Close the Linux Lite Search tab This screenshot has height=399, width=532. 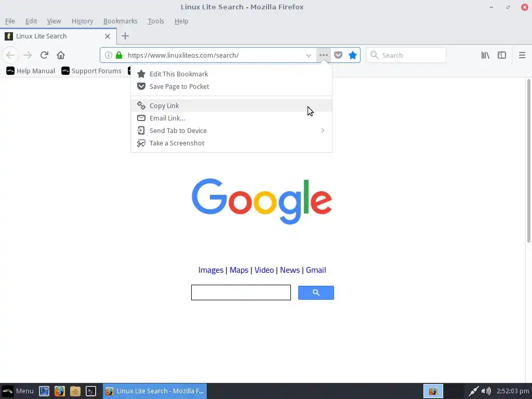click(108, 36)
